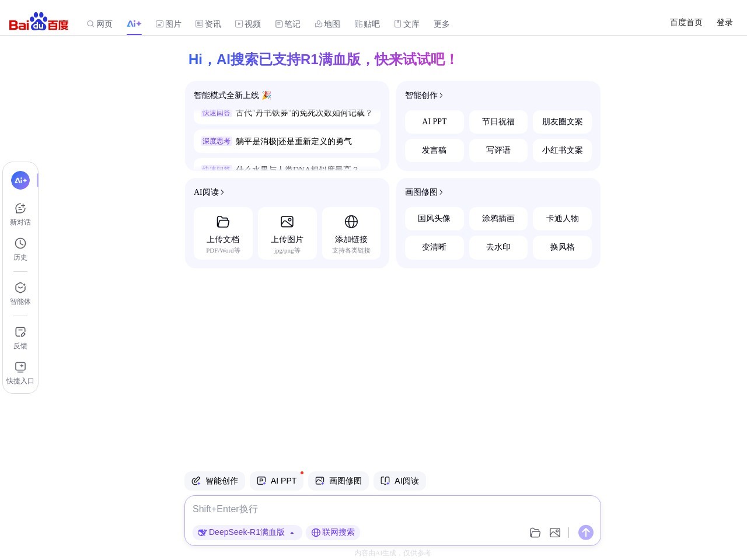
Task: Click folder upload icon in input box
Action: pyautogui.click(x=535, y=533)
